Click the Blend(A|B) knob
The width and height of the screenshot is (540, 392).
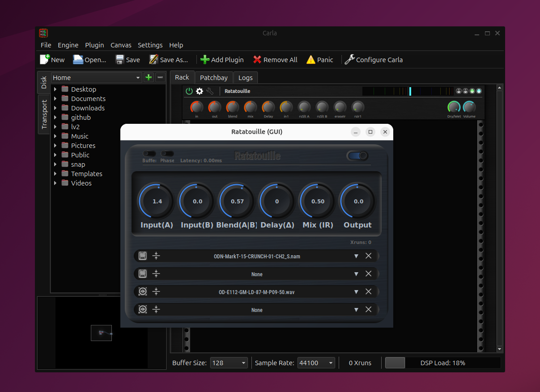tap(237, 202)
